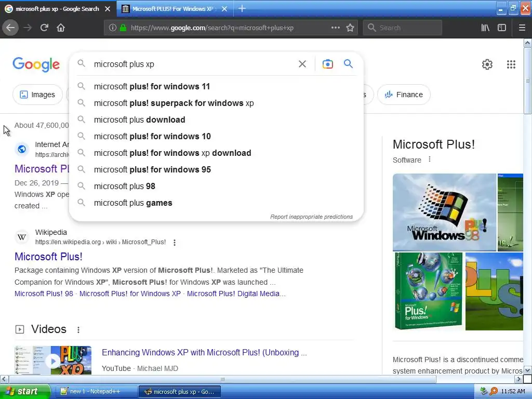Click the browser Forward arrow button
This screenshot has height=399, width=532.
pyautogui.click(x=28, y=28)
